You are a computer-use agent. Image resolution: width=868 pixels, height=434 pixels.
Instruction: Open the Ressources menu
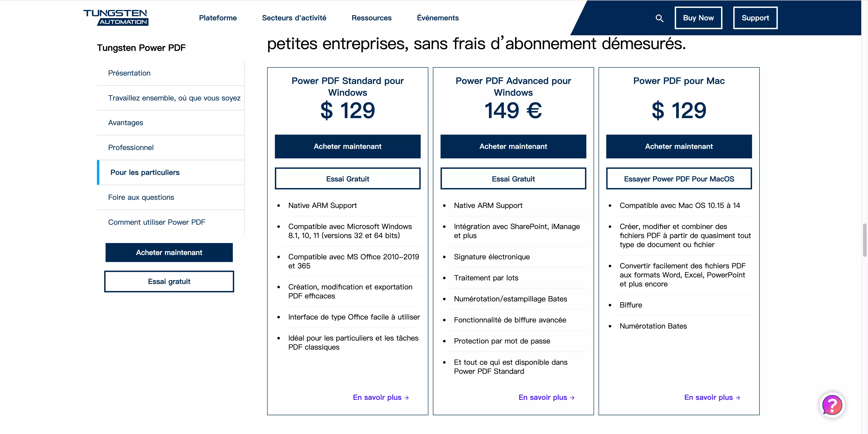(371, 18)
